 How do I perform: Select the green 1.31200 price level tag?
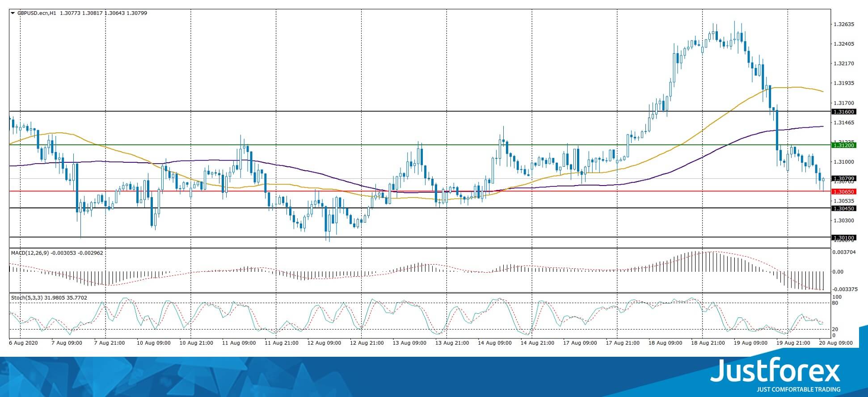coord(843,145)
